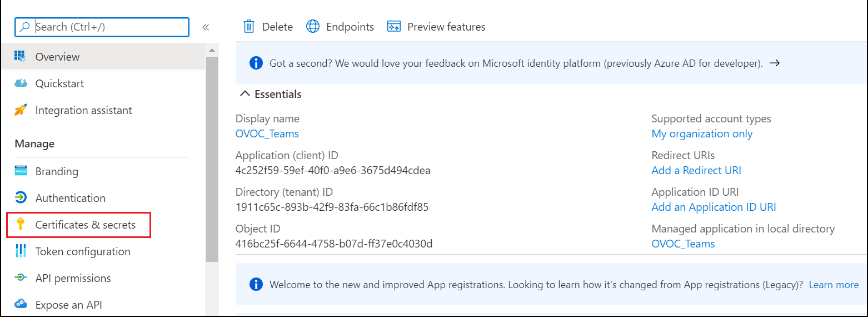Viewport: 868px width, 317px height.
Task: Click the Quickstart cloud icon
Action: pyautogui.click(x=21, y=83)
